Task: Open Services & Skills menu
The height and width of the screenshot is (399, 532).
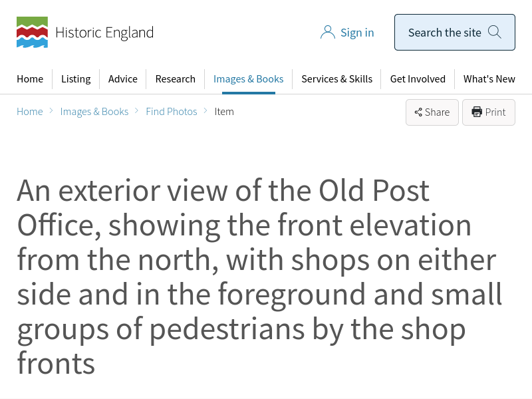Action: pos(337,78)
